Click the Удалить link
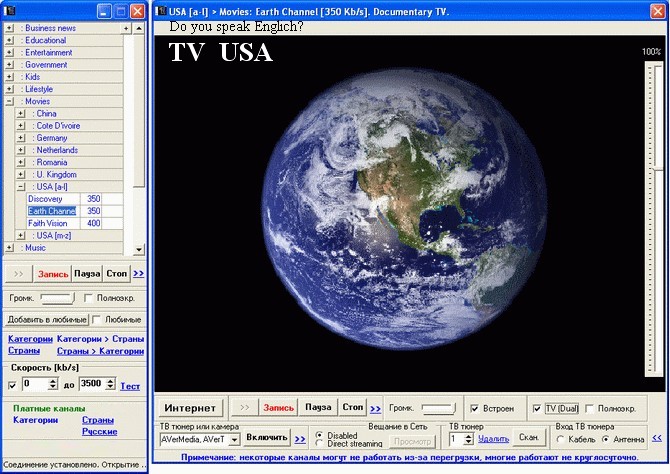The image size is (670, 474). [x=494, y=439]
